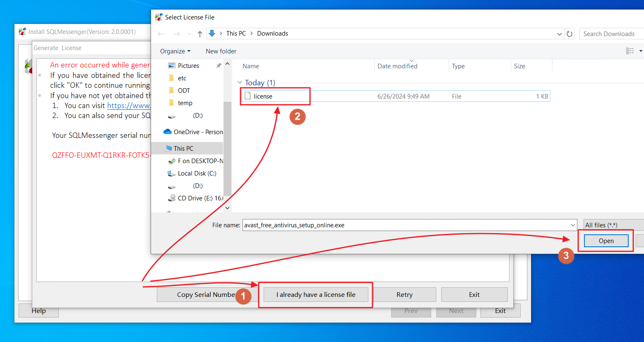This screenshot has height=342, width=644.
Task: Click SQLMessenger icon in Select License File title
Action: point(159,17)
